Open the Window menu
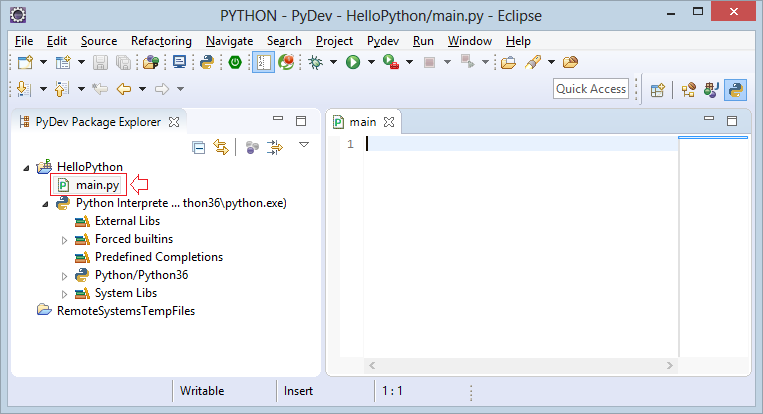This screenshot has width=763, height=414. (x=470, y=41)
